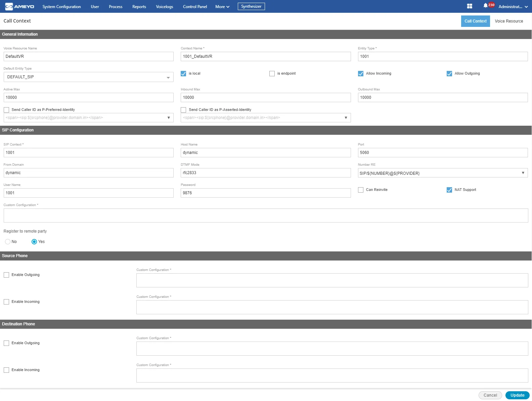Expand the More menu
This screenshot has width=532, height=401.
tap(222, 7)
